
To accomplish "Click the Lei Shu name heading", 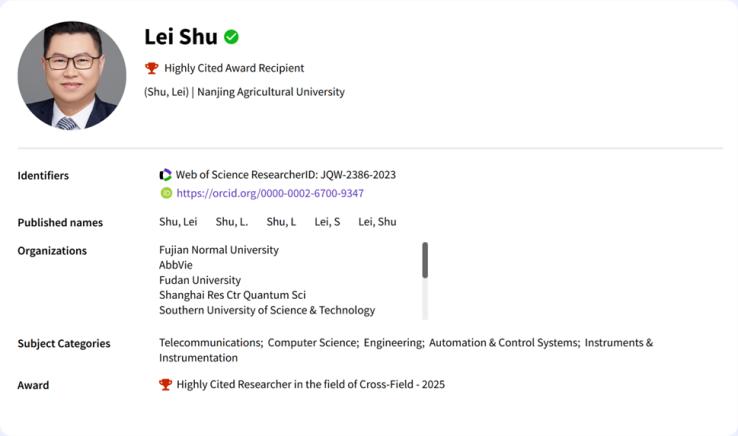I will pos(180,37).
